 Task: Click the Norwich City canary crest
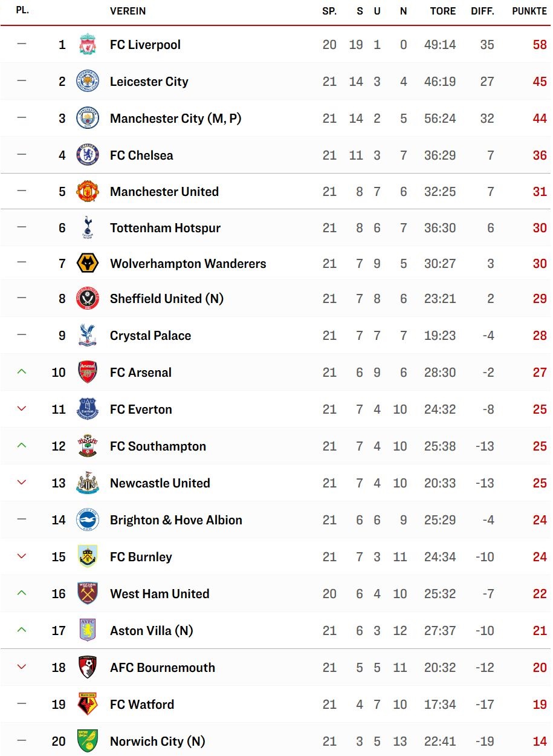(88, 741)
